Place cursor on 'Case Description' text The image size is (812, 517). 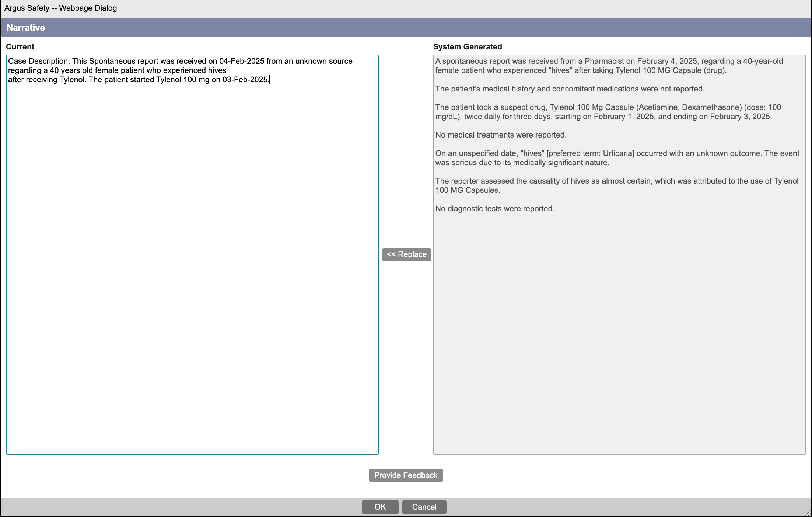click(x=39, y=61)
